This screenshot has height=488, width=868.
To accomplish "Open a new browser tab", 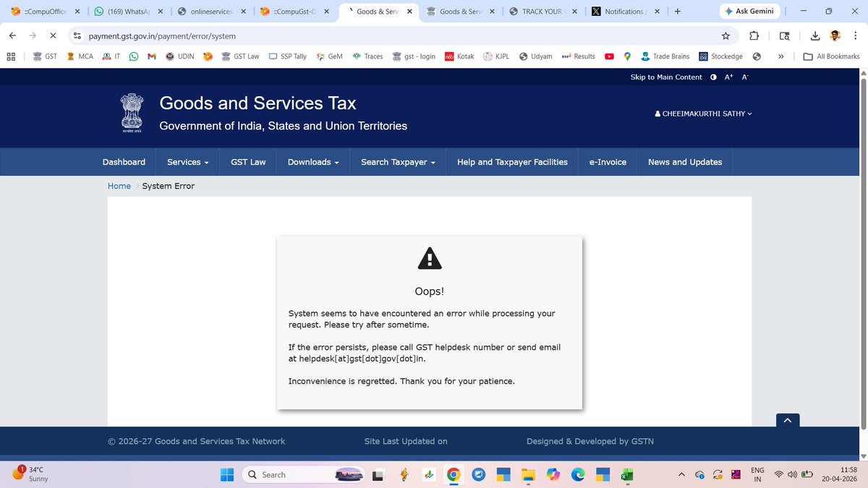I will (x=677, y=12).
